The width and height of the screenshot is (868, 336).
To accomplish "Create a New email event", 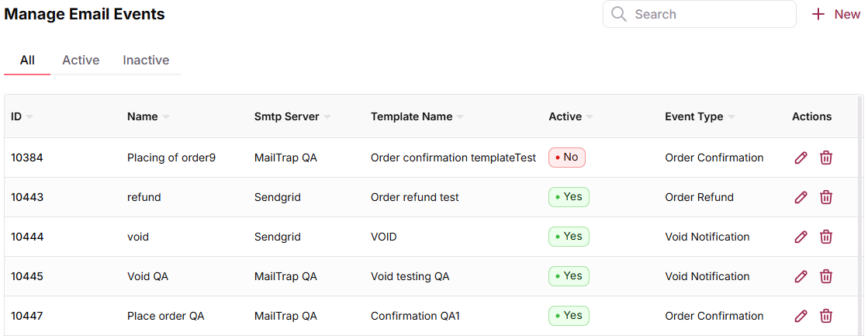I will (836, 15).
